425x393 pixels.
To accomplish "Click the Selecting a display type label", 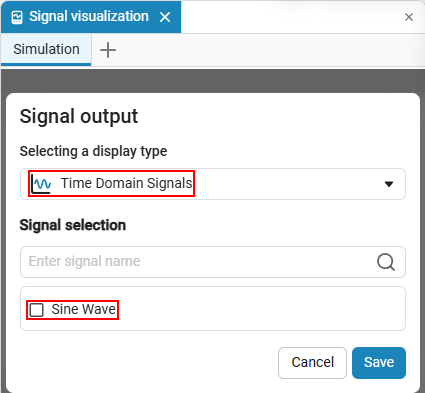I will pos(93,151).
